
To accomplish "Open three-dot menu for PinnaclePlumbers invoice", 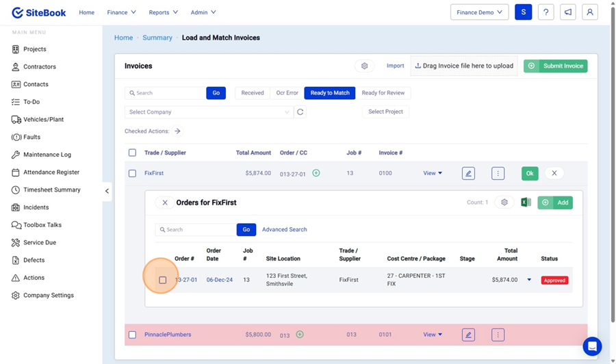I will click(498, 335).
